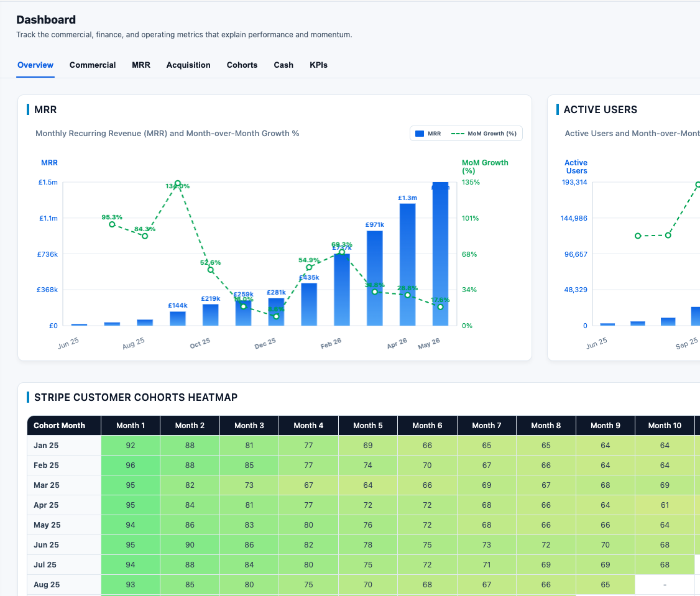Select the Jul 25 cohort row label
The height and width of the screenshot is (596, 700).
pyautogui.click(x=45, y=565)
